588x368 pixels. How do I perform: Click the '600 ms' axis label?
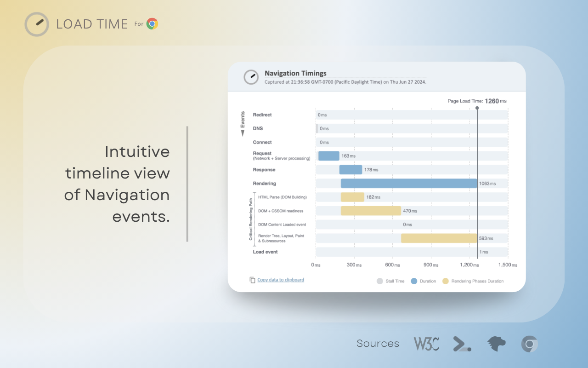(392, 265)
